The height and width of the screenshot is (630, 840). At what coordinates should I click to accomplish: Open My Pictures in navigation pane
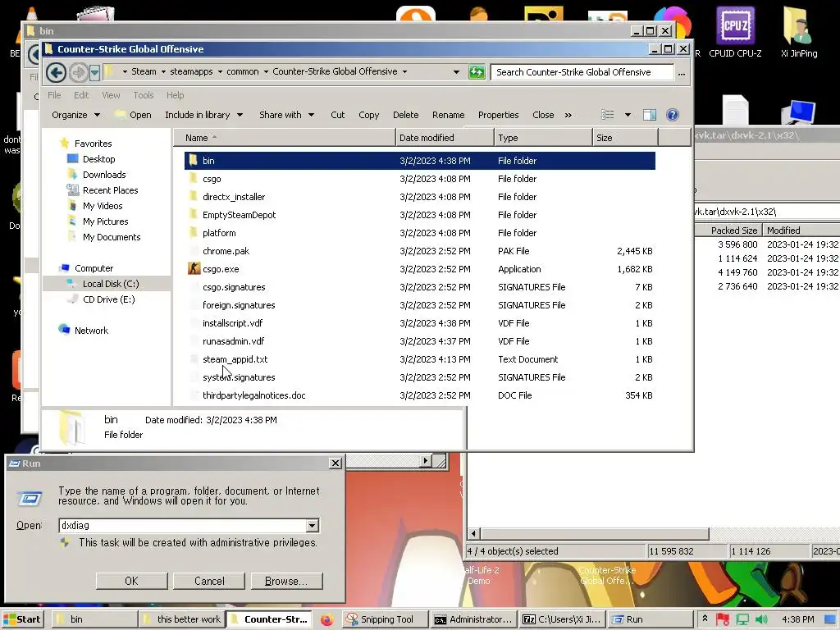pos(105,221)
